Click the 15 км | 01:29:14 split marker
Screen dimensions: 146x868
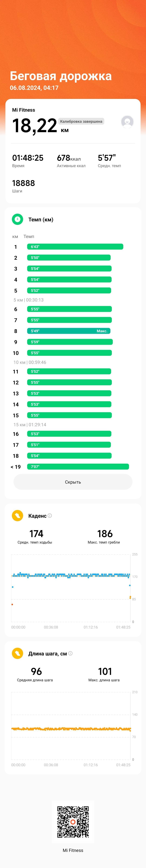click(30, 425)
